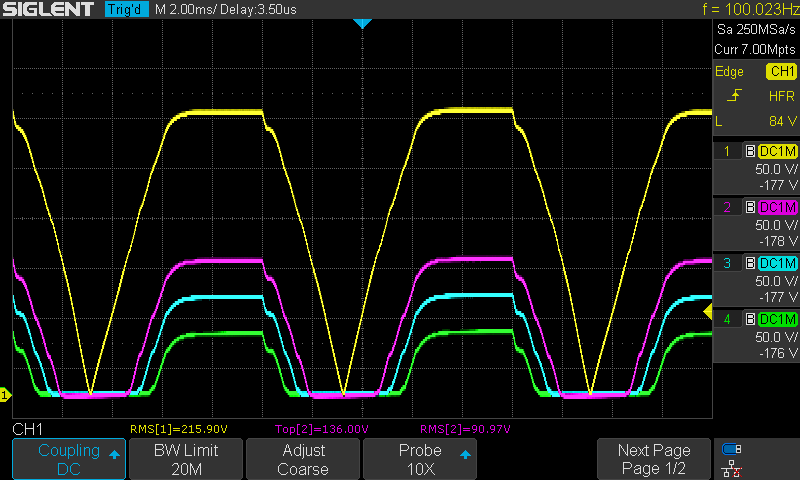800x480 pixels.
Task: Click the SIGLENT logo
Action: point(48,9)
